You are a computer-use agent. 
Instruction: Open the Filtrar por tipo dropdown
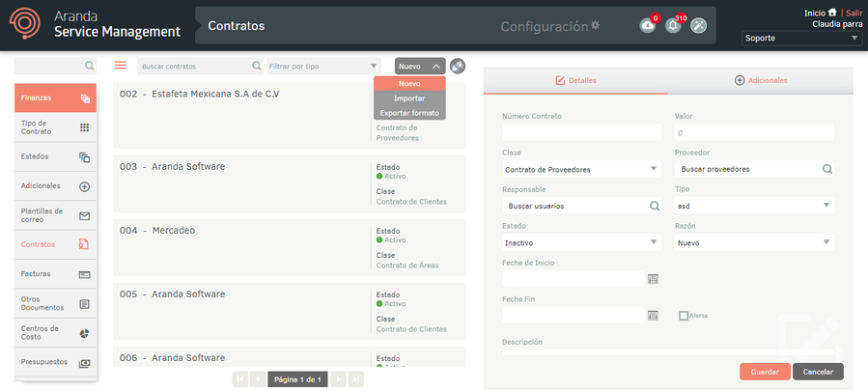point(323,66)
